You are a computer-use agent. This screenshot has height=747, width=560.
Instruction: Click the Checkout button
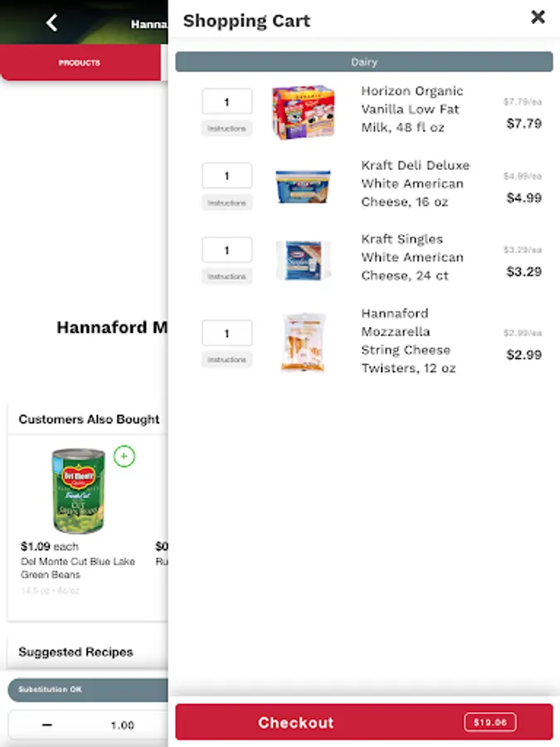[363, 722]
